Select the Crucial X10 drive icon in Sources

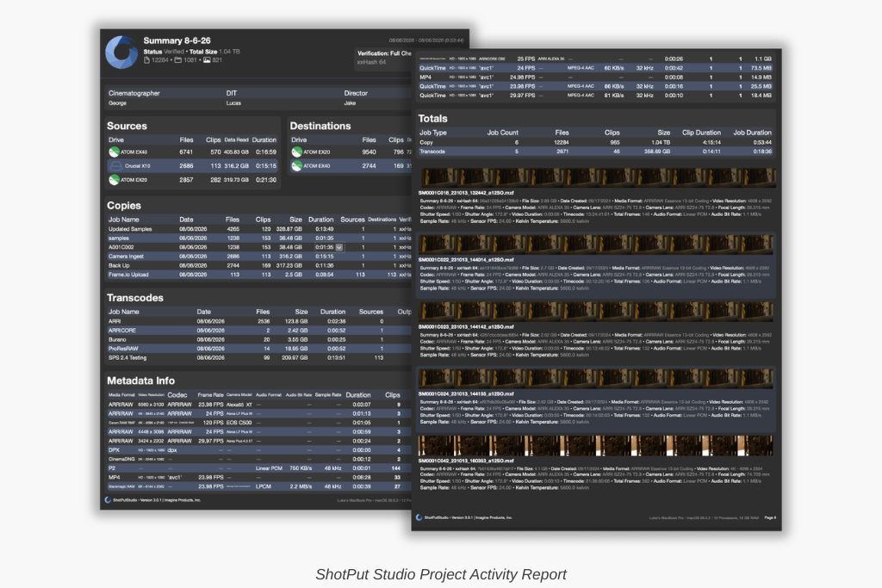tap(116, 166)
